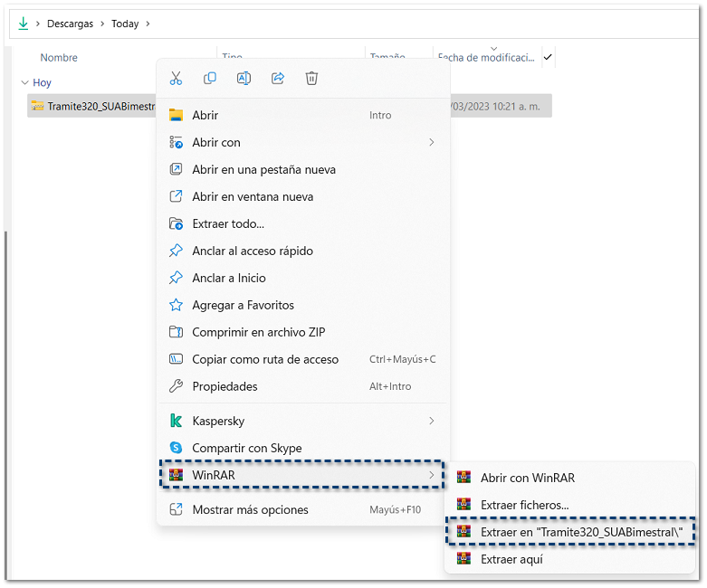Image resolution: width=707 pixels, height=588 pixels.
Task: Choose Abrir en ventana nueva
Action: pos(303,196)
